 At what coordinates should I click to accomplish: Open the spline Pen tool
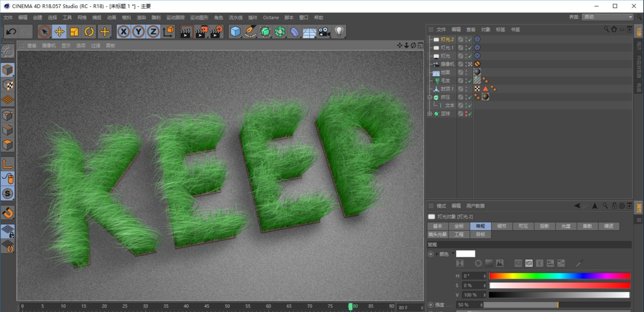point(250,32)
